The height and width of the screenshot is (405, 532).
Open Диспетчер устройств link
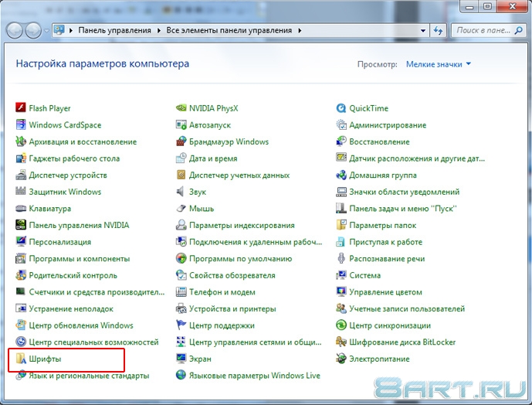68,175
